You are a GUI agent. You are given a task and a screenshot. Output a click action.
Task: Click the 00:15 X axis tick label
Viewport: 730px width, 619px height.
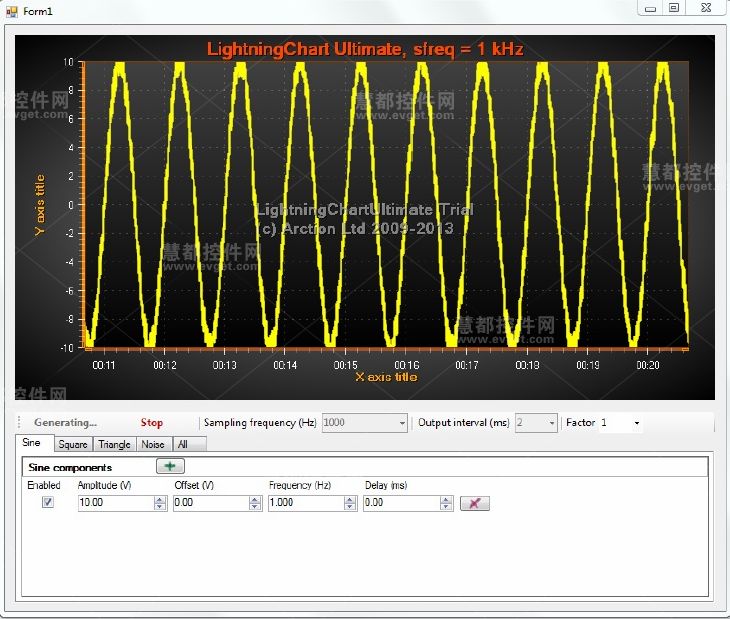click(346, 365)
